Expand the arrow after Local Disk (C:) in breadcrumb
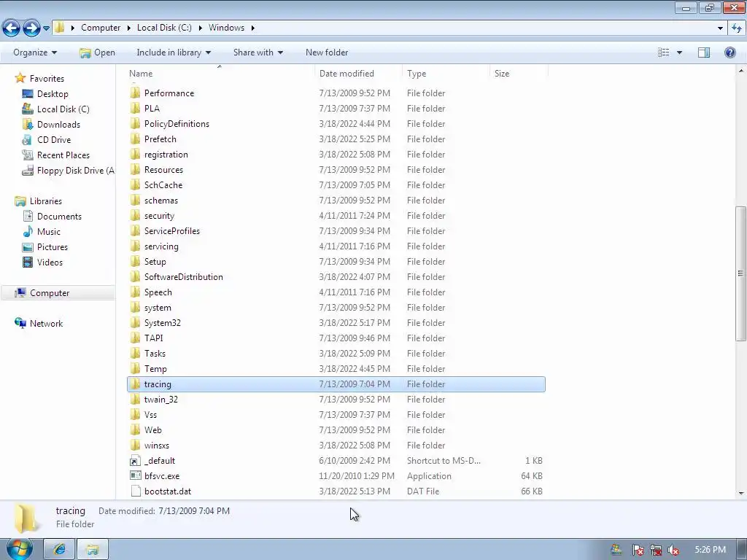This screenshot has width=747, height=560. coord(200,28)
